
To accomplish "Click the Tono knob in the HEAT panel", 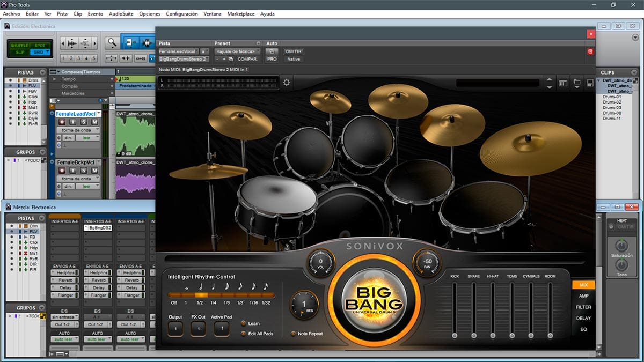I will tap(621, 265).
